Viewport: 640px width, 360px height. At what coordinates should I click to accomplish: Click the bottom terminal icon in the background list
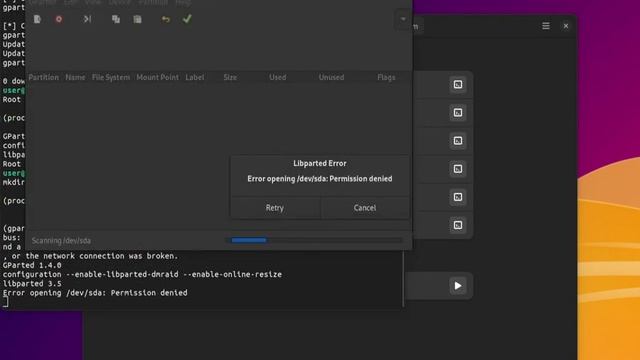[x=458, y=225]
